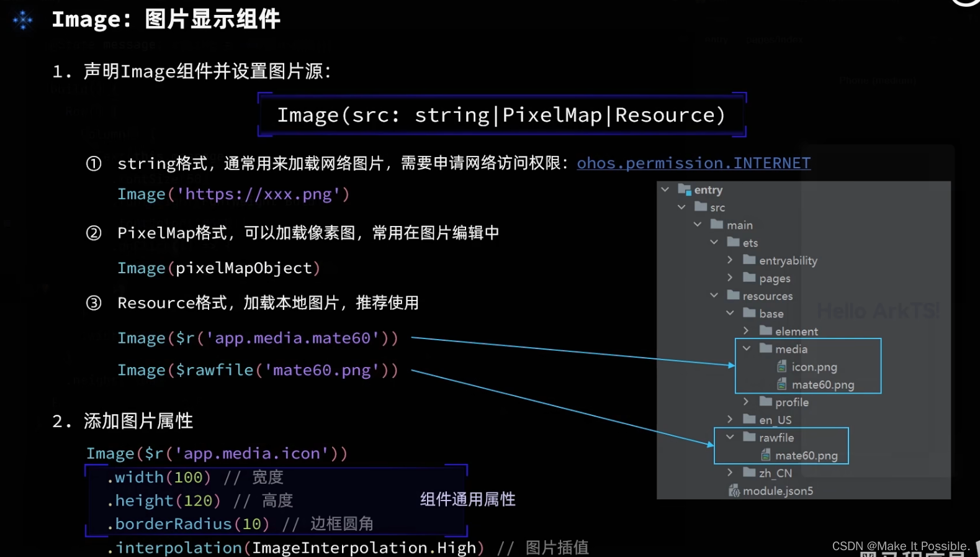Select the base tree row label

[771, 314]
